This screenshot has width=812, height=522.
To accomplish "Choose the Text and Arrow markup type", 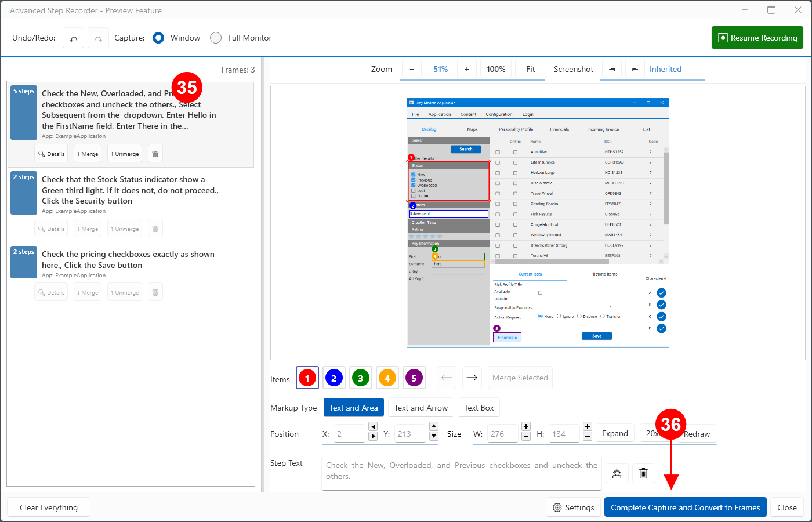I will click(421, 408).
